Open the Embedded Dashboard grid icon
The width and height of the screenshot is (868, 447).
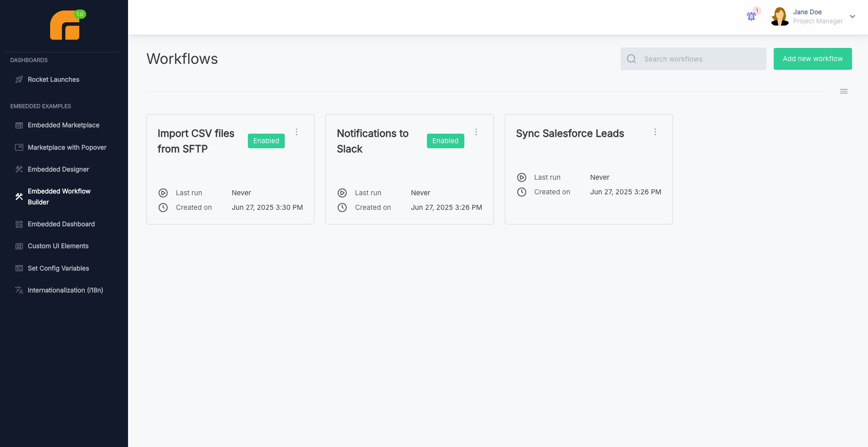point(19,224)
